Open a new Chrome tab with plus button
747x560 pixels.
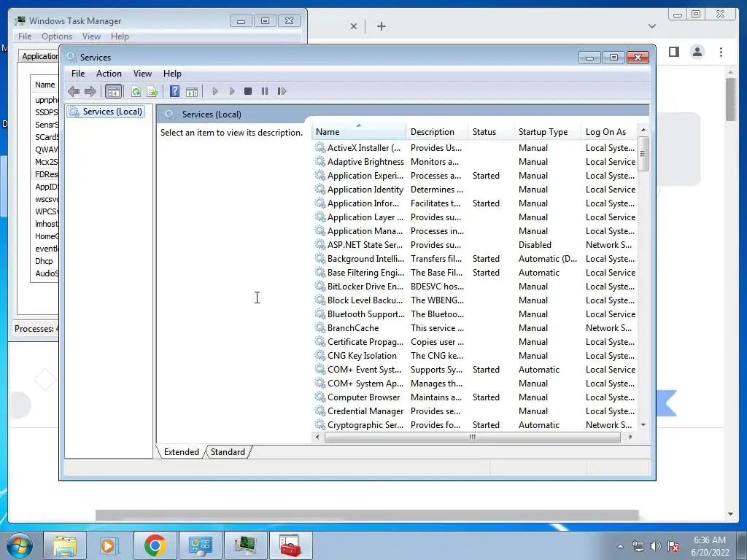382,26
